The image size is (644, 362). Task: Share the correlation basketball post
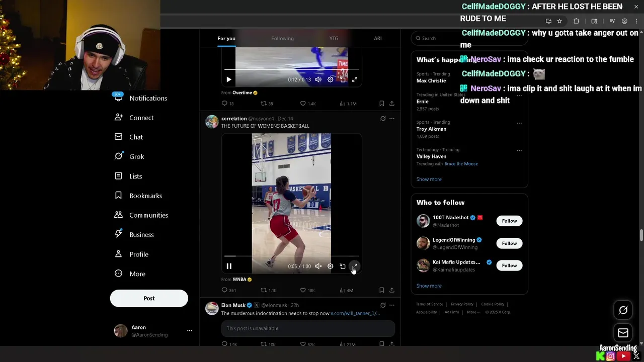(x=392, y=290)
